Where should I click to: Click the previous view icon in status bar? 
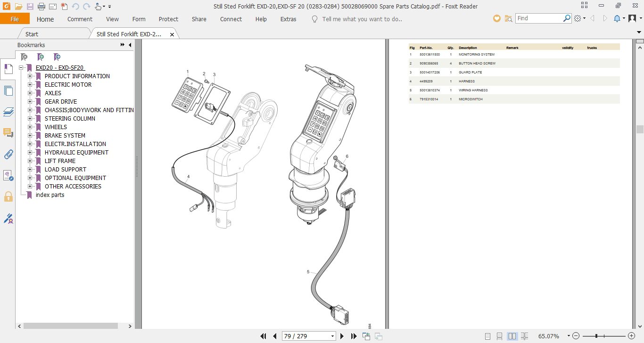coord(366,336)
